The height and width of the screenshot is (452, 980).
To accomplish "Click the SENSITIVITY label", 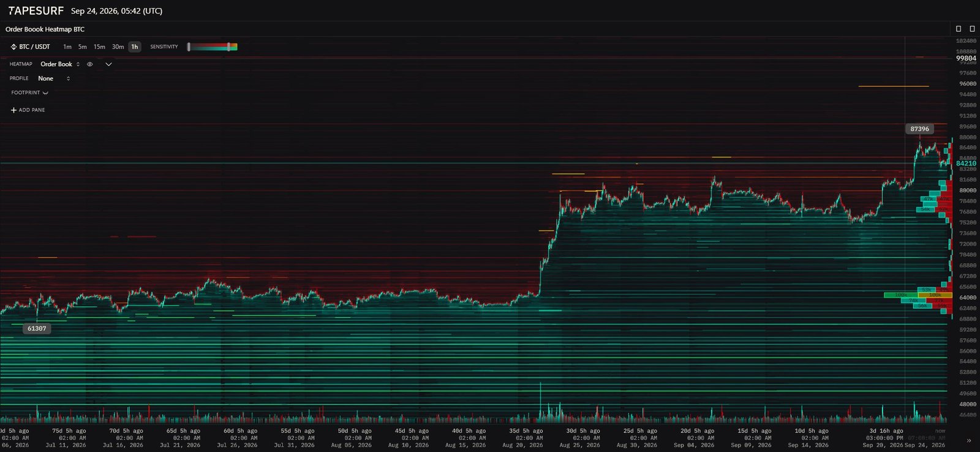I will [x=164, y=47].
